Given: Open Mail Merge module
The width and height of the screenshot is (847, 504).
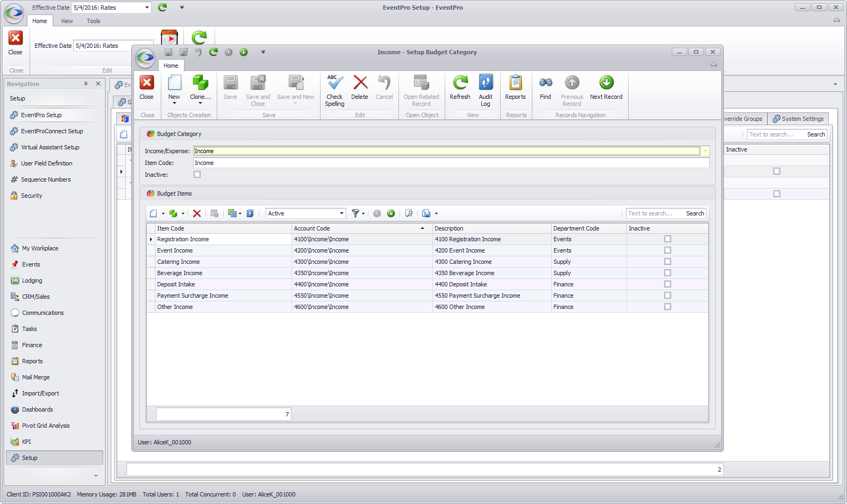Looking at the screenshot, I should 35,377.
